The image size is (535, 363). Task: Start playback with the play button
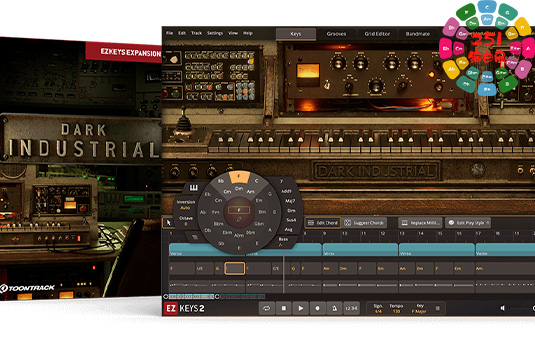[x=301, y=308]
